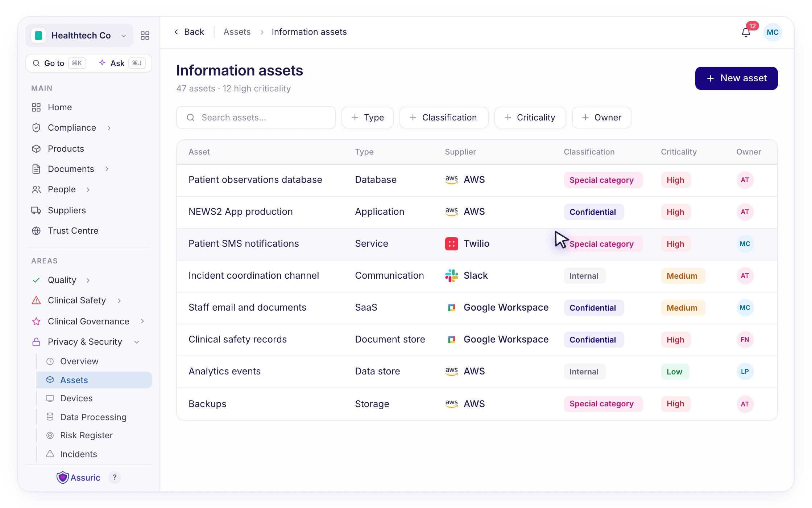Open the Criticality filter

[530, 118]
